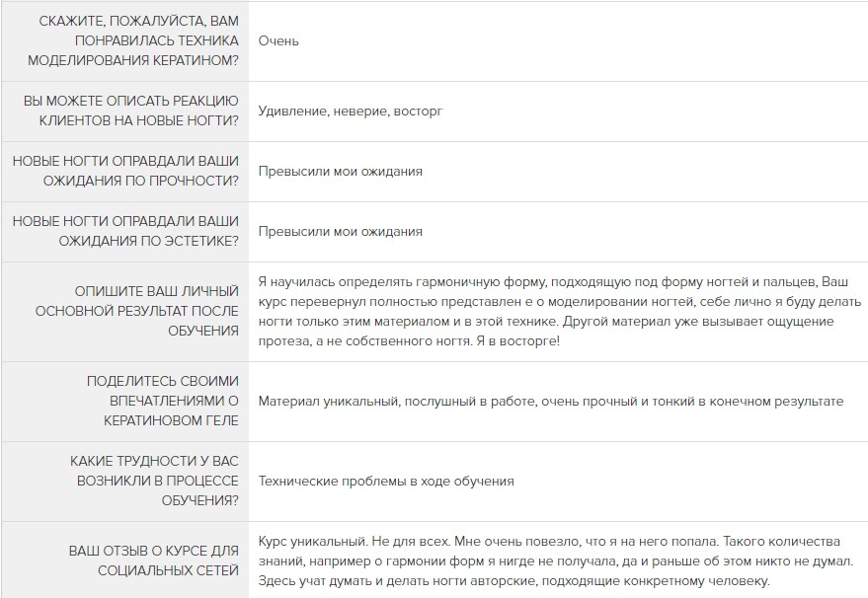
Task: Click the 'ожидания по эстетике' question cell
Action: click(x=125, y=231)
